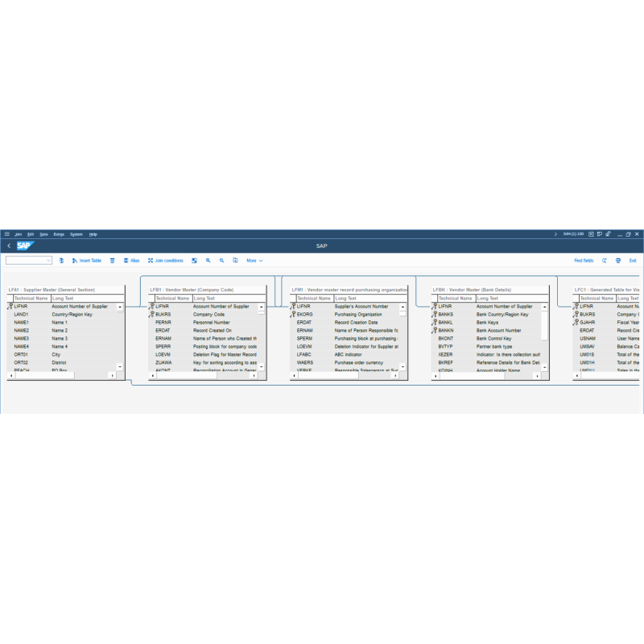The image size is (644, 644).
Task: Select the Insert Table tool
Action: [x=86, y=260]
